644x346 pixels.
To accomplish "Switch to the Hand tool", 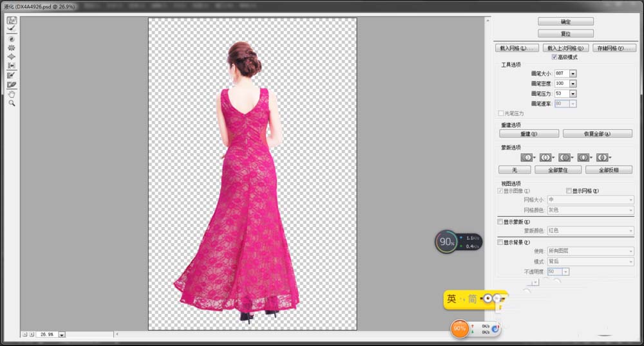I will pyautogui.click(x=11, y=94).
